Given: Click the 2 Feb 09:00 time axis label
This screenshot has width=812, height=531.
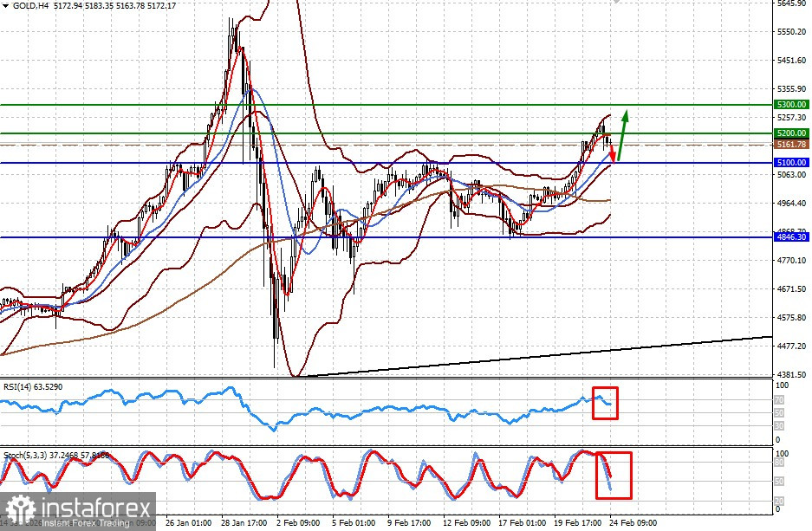Looking at the screenshot, I should (x=299, y=522).
